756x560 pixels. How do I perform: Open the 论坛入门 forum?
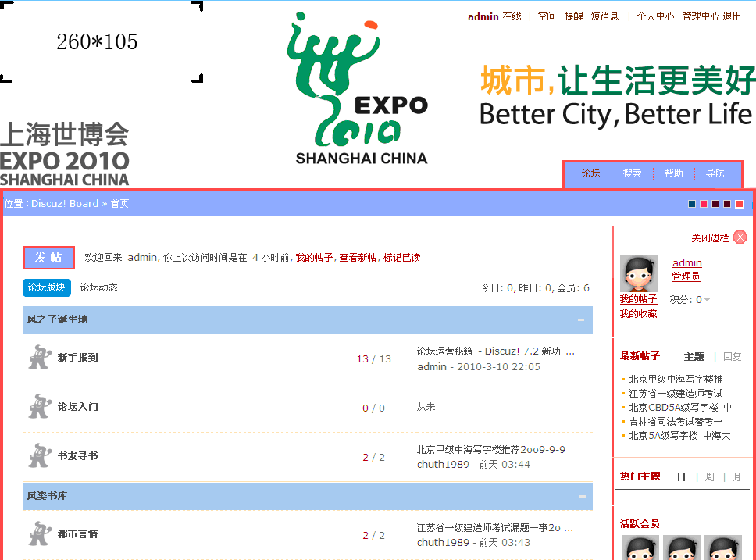[x=77, y=407]
